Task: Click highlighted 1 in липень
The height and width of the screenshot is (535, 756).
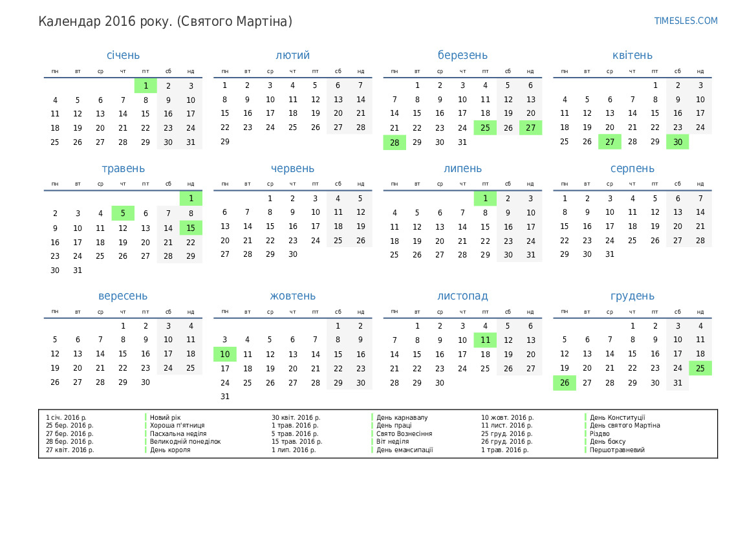Action: click(485, 199)
